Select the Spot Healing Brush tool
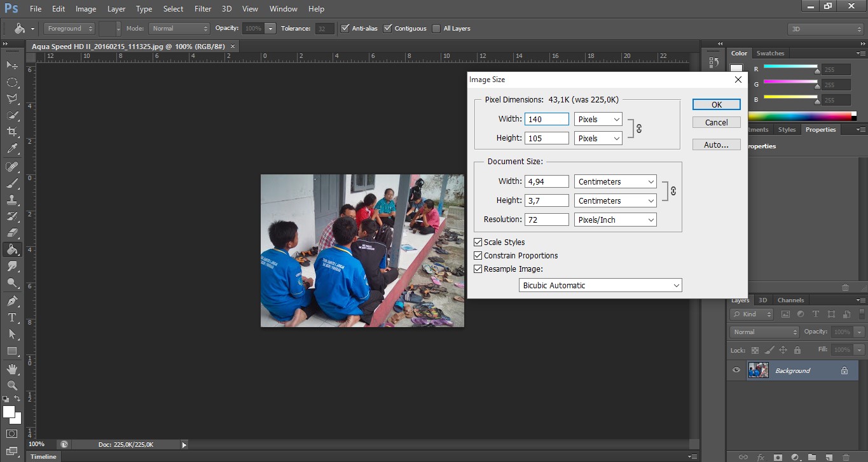868x462 pixels. coord(12,167)
